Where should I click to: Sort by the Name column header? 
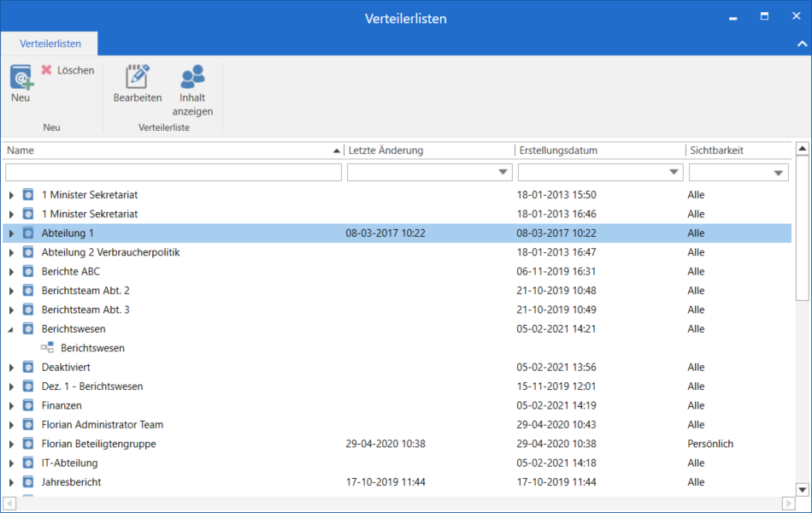click(x=171, y=150)
